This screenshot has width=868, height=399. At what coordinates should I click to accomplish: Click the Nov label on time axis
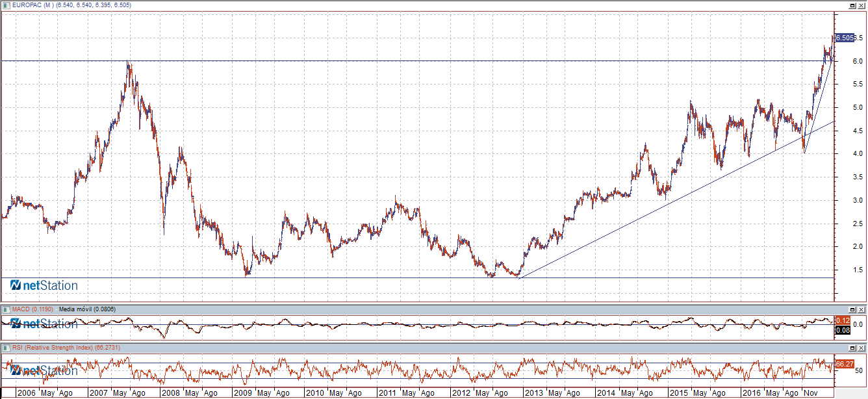click(811, 393)
